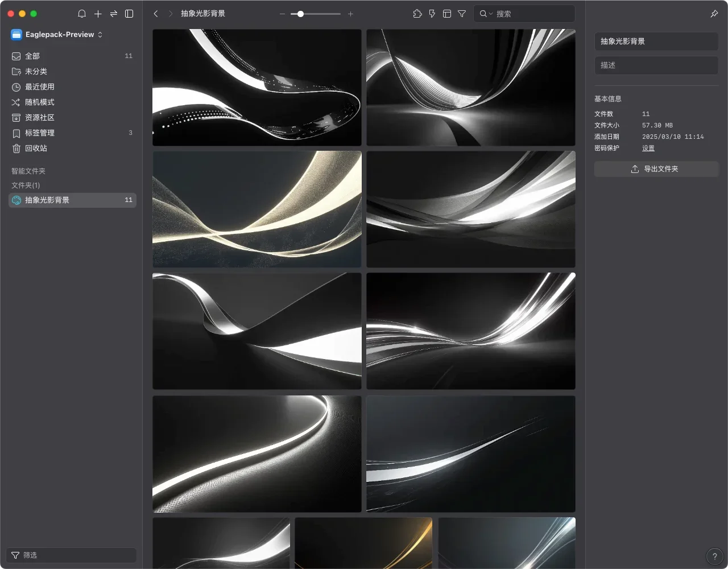Click the filter funnel icon in toolbar
Screen dimensions: 728x569
462,14
